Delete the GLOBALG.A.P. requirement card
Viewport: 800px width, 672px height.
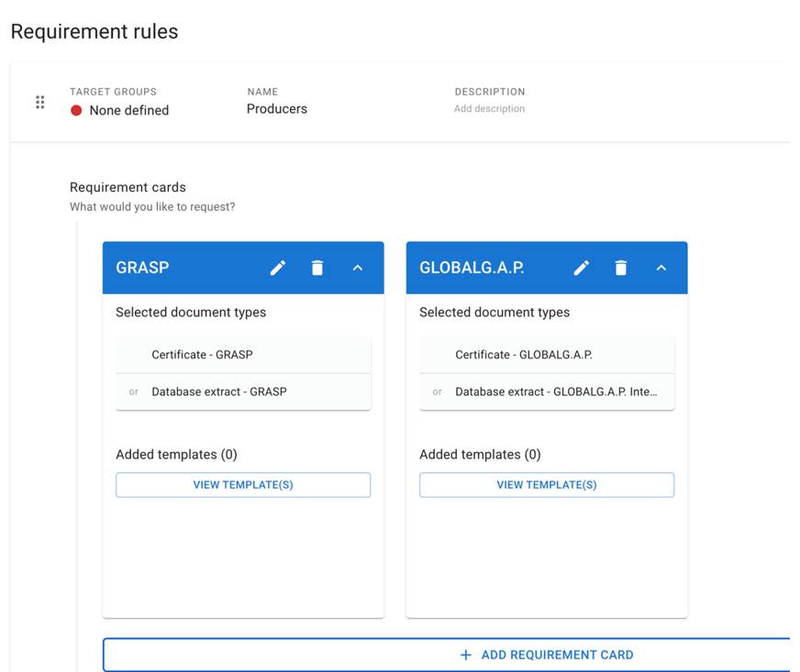click(x=621, y=268)
